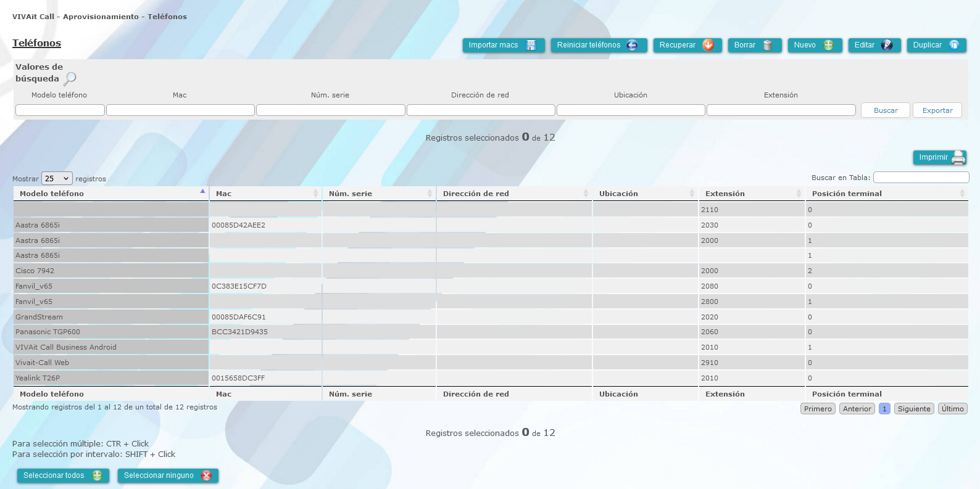Click the Editar pencil icon
Image resolution: width=980 pixels, height=489 pixels.
tap(887, 45)
